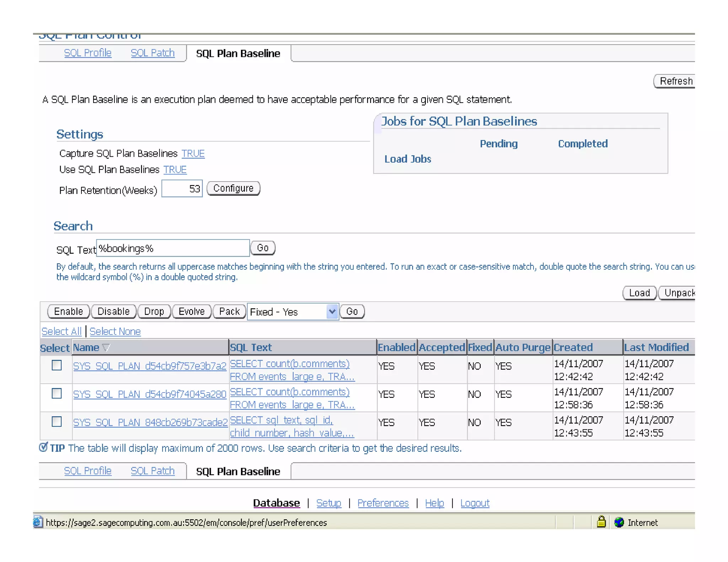This screenshot has height=562, width=728.
Task: Click the padlock security icon in status bar
Action: [x=601, y=522]
